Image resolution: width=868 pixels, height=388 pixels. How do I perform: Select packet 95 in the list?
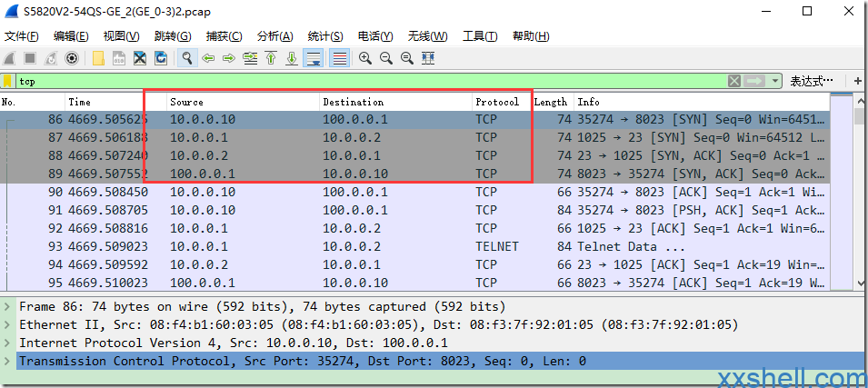click(415, 283)
